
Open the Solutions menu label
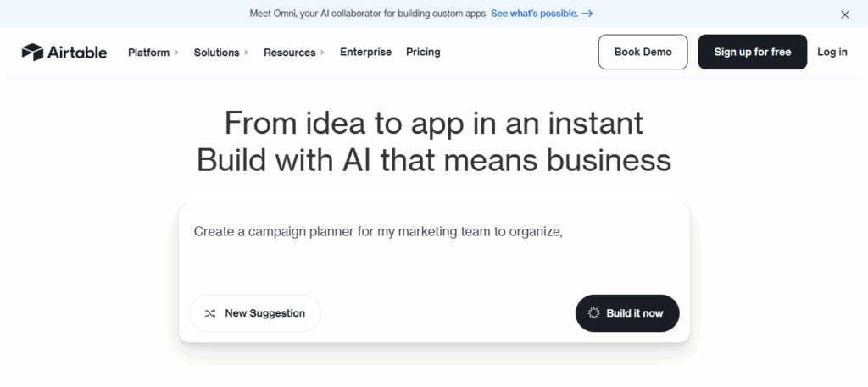[216, 53]
